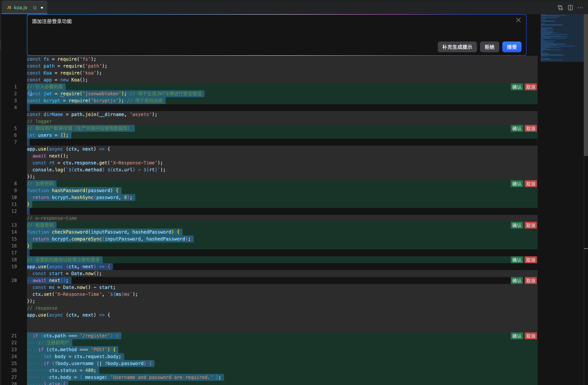The height and width of the screenshot is (385, 588).
Task: Split the editor with the layout icon
Action: (570, 8)
